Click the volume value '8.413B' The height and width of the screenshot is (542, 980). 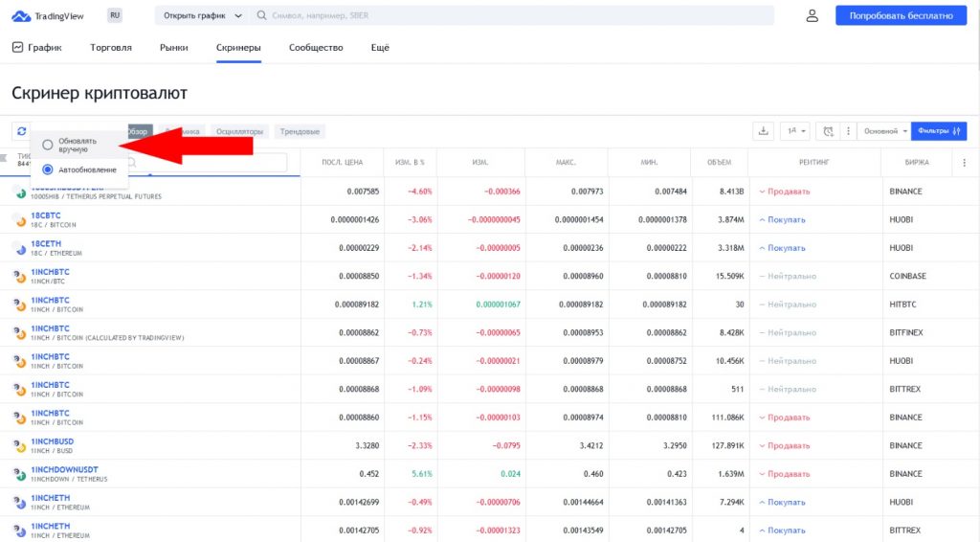pos(732,192)
